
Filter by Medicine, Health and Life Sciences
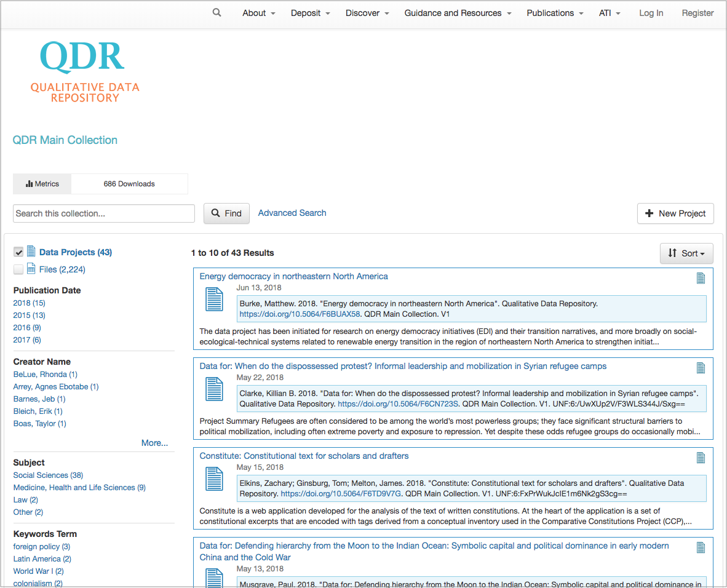(79, 487)
